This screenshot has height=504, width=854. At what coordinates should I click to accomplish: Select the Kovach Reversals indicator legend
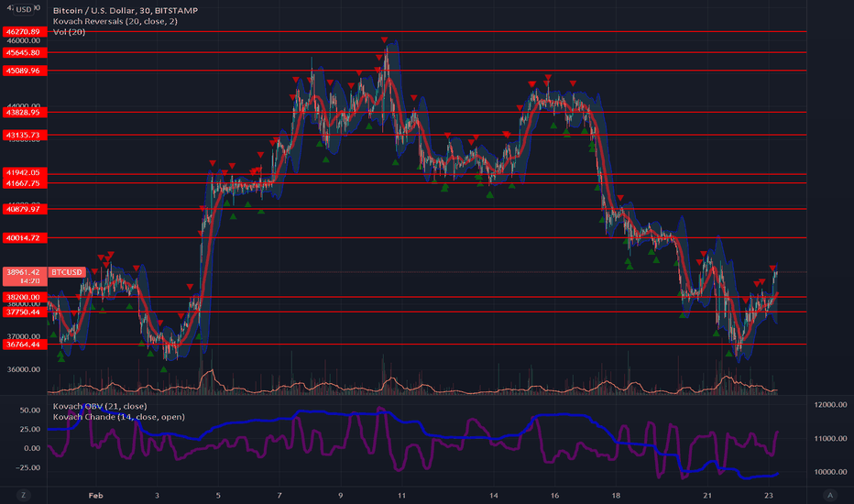click(x=115, y=21)
